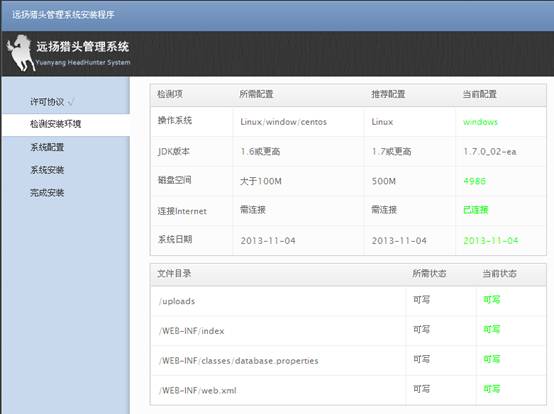Click the checkmark beside 许可协议
The image size is (554, 414).
(71, 102)
